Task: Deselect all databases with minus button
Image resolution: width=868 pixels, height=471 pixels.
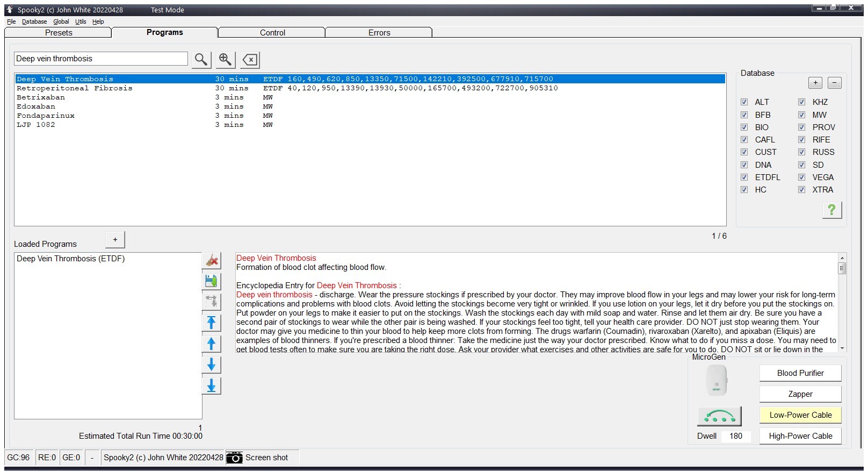Action: point(835,83)
